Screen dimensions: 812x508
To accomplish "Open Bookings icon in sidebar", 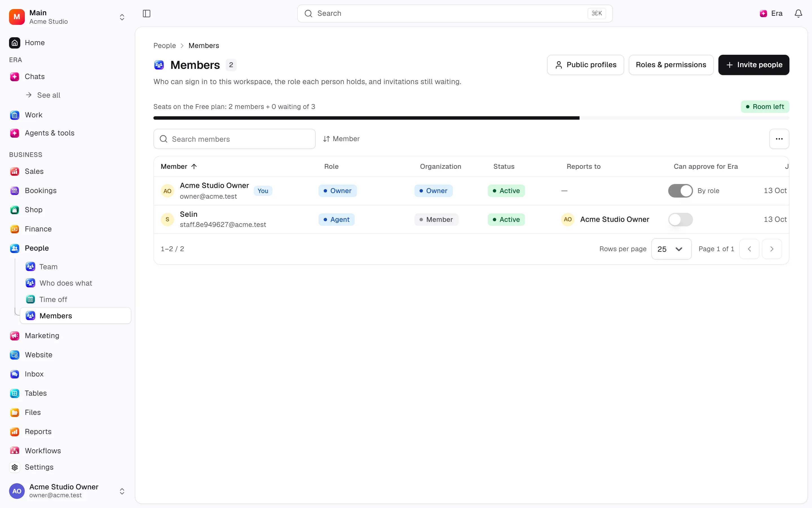I will pyautogui.click(x=14, y=190).
